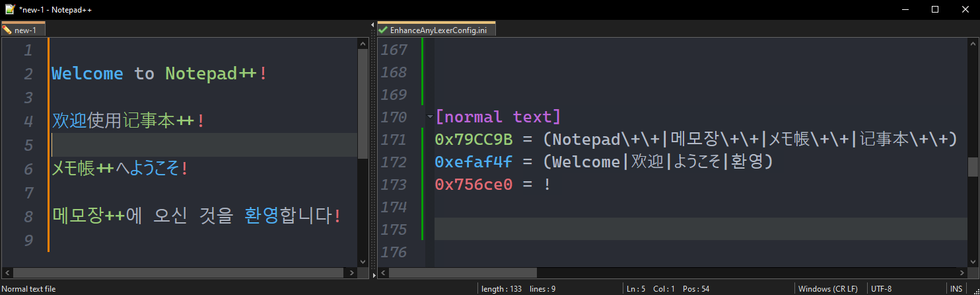Click right pane horizontal scrollbar thumb
Screen dimensions: 980x295
pos(463,273)
